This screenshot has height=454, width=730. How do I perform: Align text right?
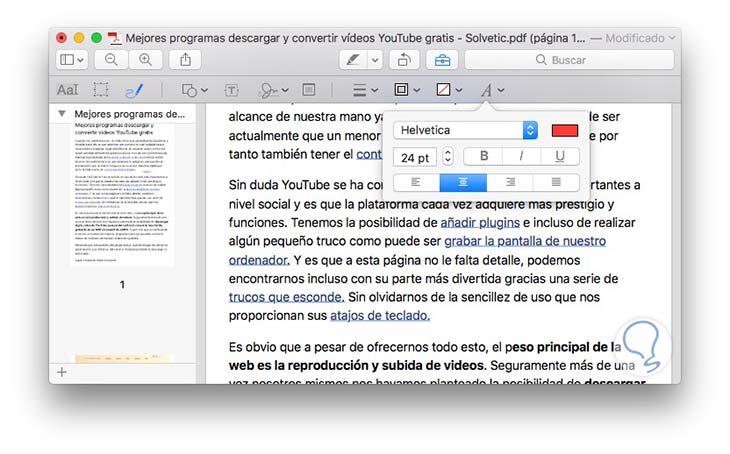click(x=510, y=183)
